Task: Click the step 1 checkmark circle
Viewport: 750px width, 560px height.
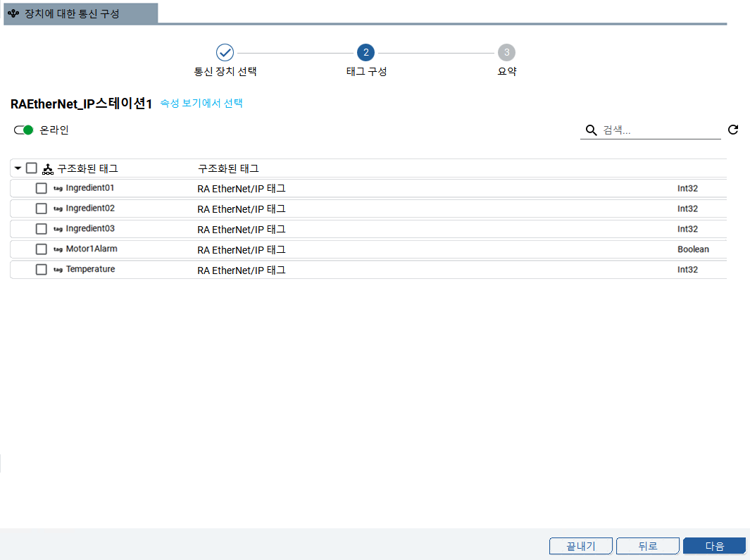Action: 225,53
